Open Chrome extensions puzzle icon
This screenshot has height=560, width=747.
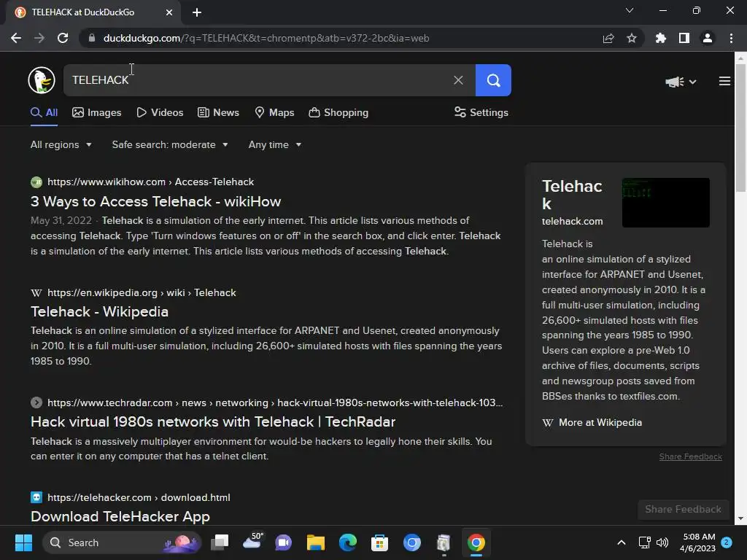(660, 38)
